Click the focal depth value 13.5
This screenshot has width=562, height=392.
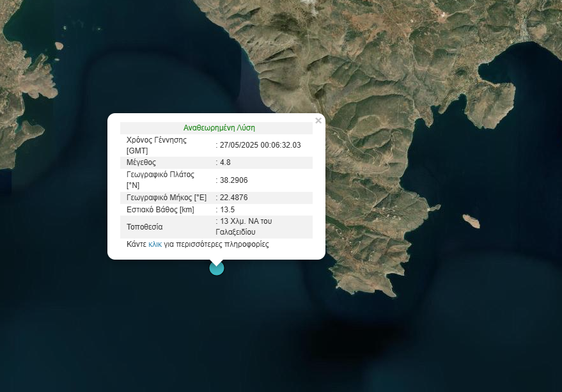click(x=227, y=209)
